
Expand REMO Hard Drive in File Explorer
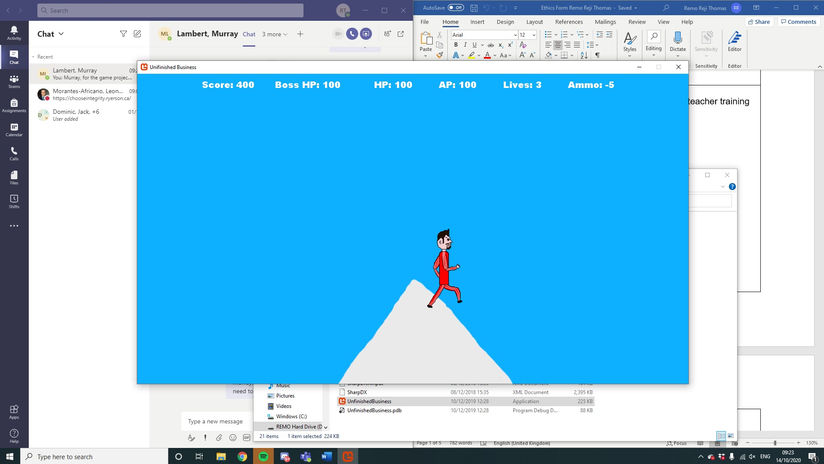[326, 427]
